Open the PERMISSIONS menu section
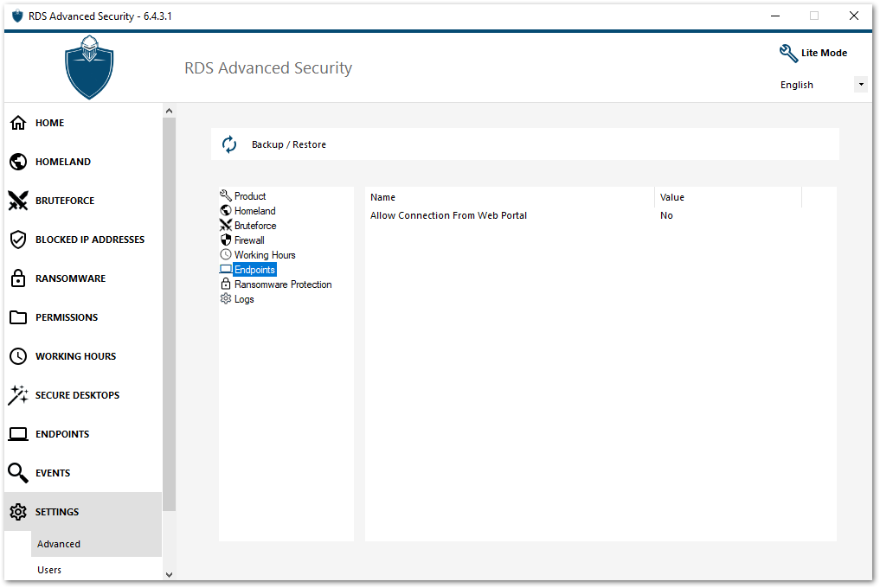The image size is (880, 588). click(83, 317)
